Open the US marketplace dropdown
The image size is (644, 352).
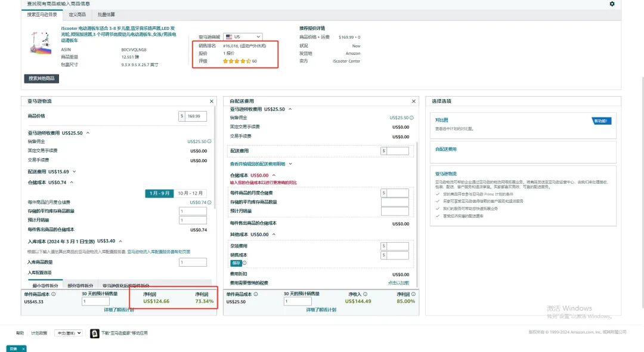[243, 37]
